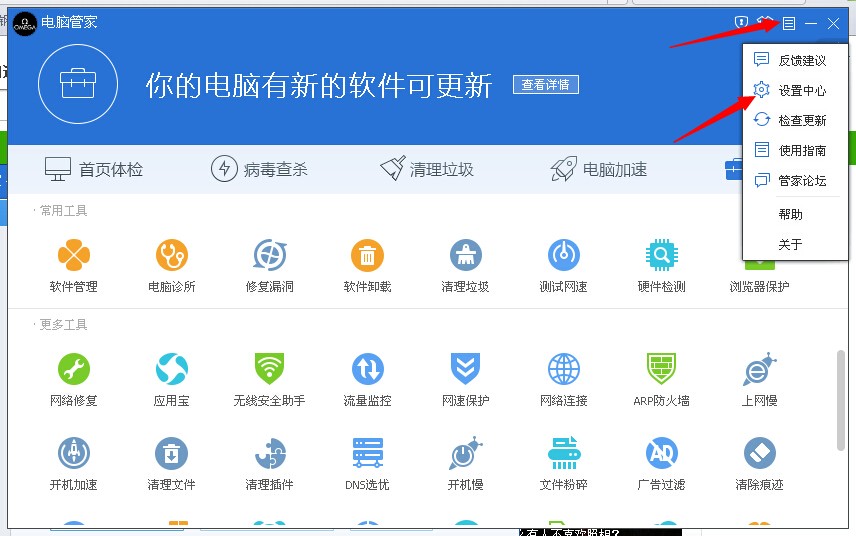
Task: Switch to the 电脑加速 tab
Action: click(599, 169)
